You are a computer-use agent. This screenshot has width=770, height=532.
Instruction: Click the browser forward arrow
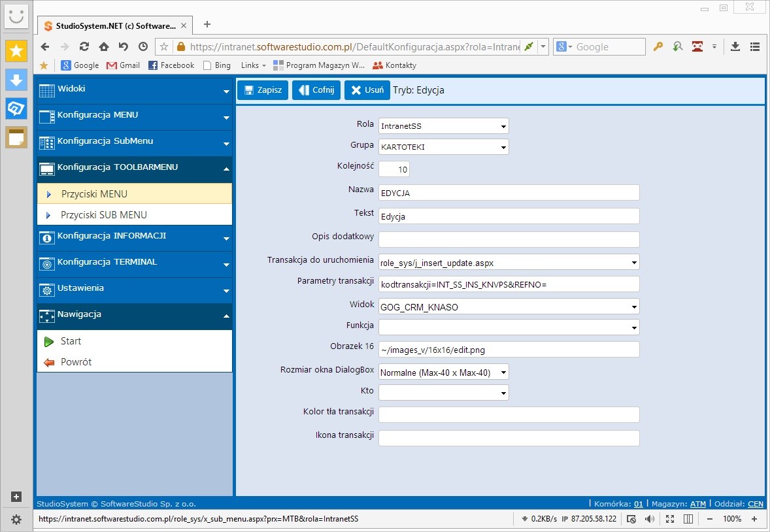pos(65,46)
